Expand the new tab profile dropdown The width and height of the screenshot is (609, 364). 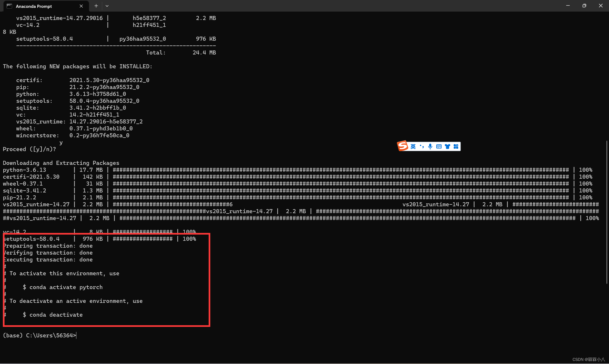point(107,6)
